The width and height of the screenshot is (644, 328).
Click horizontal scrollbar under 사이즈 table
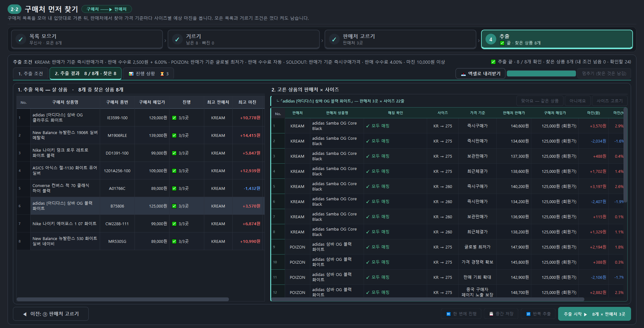click(x=427, y=299)
